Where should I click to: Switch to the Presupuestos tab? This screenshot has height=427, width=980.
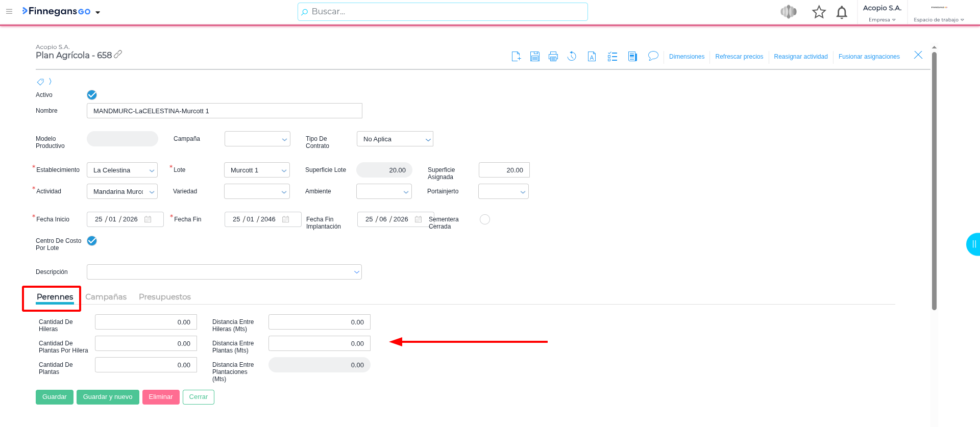[x=164, y=297]
